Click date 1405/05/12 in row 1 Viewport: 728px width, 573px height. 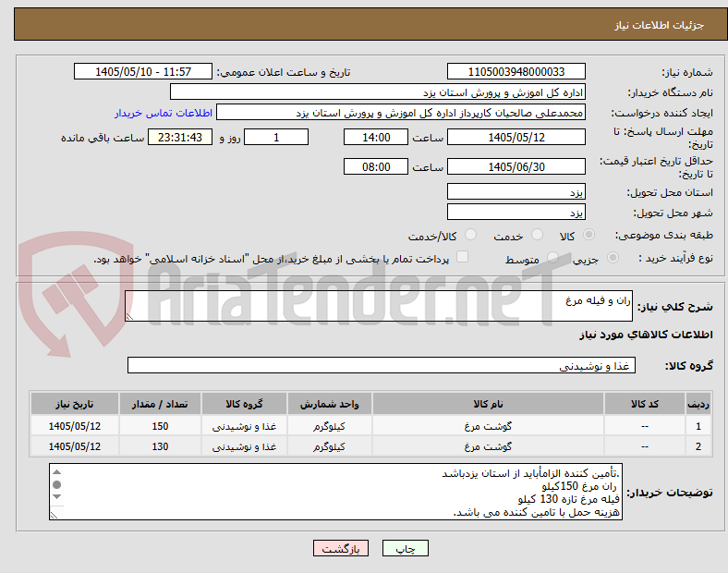point(75,426)
